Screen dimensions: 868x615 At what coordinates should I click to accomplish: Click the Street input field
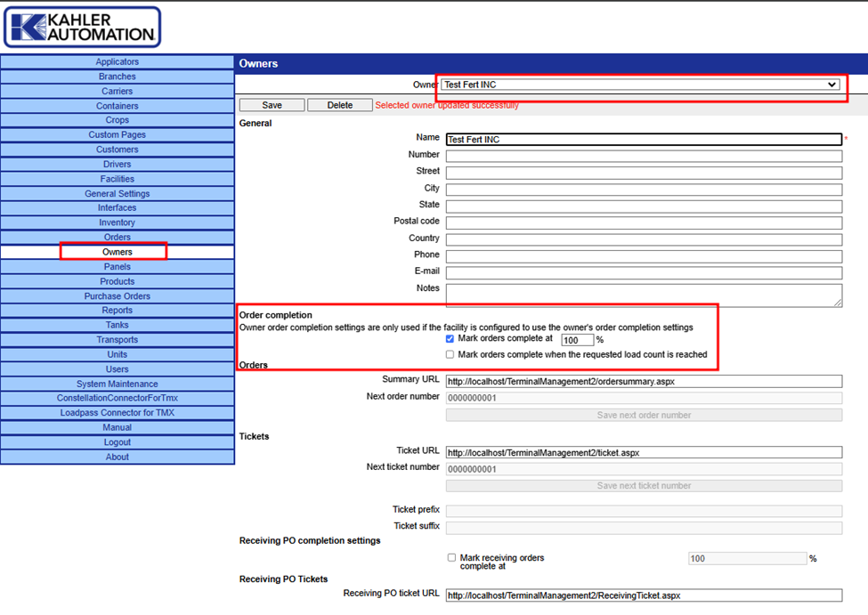(x=644, y=173)
